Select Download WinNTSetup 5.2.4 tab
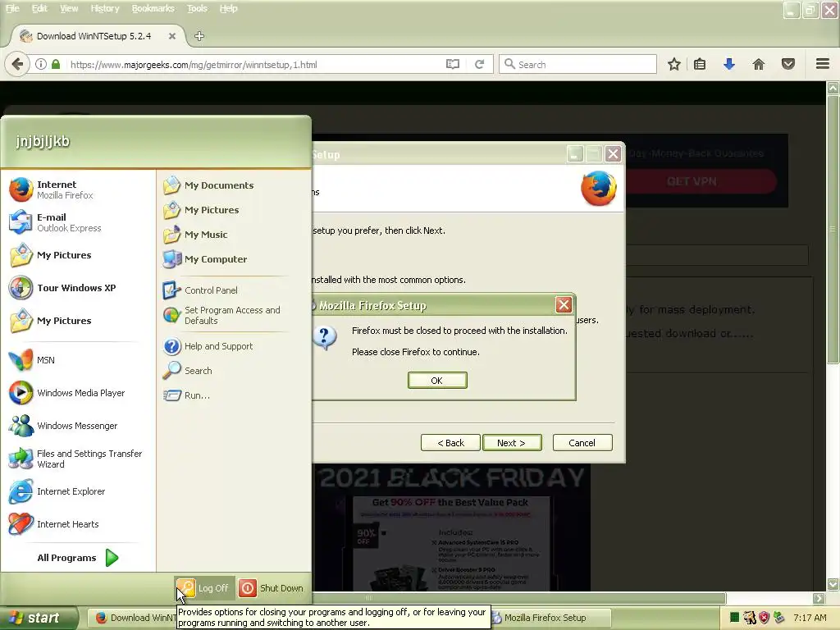Image resolution: width=840 pixels, height=630 pixels. pyautogui.click(x=94, y=36)
